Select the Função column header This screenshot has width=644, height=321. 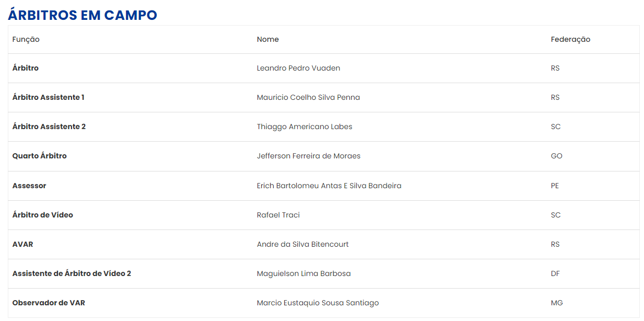coord(26,40)
